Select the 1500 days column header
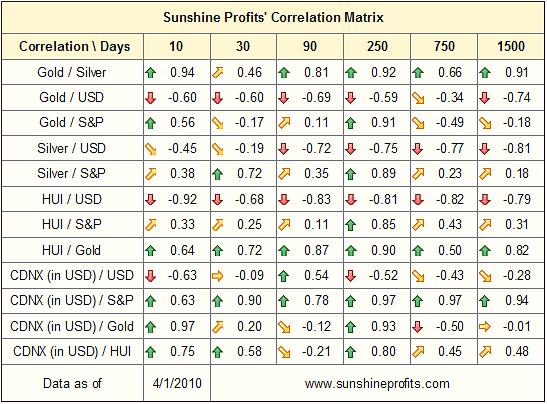Viewport: 547px width, 404px height. 511,46
